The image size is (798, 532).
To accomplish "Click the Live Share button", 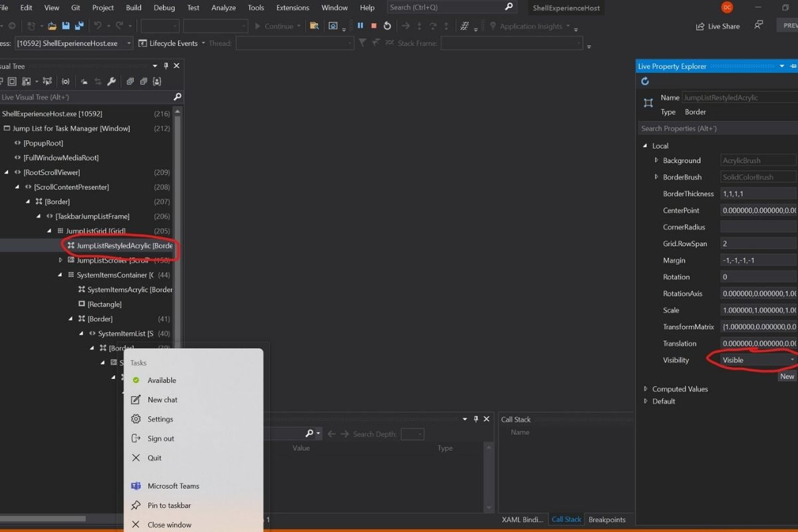I will pyautogui.click(x=718, y=26).
